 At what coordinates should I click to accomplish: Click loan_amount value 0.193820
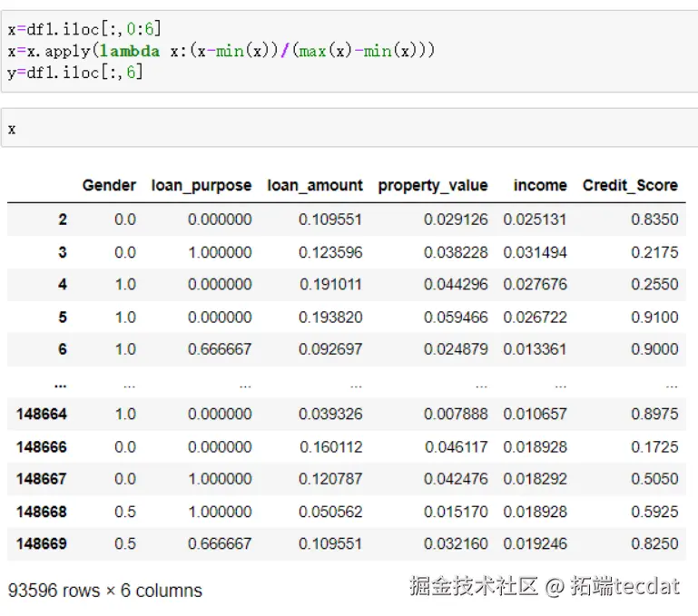[330, 318]
